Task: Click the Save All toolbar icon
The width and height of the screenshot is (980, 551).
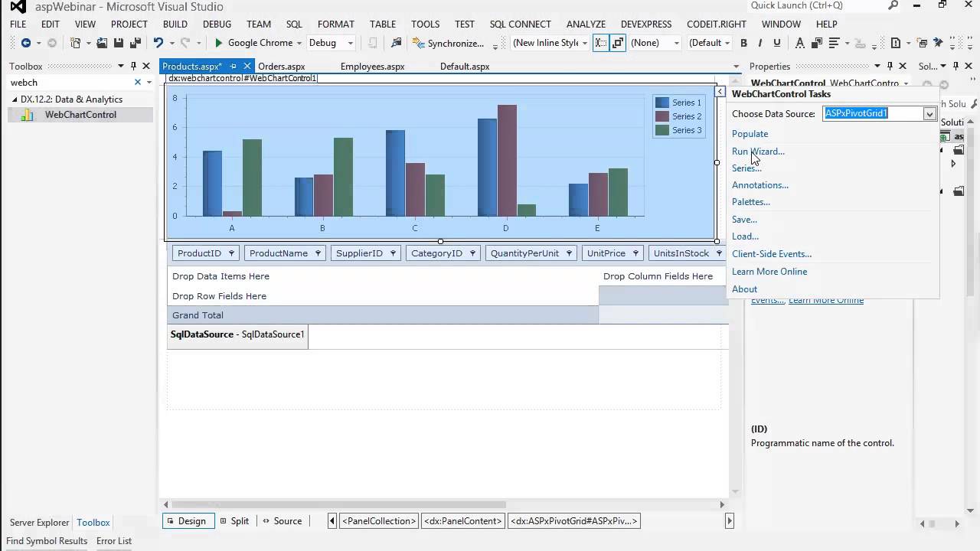Action: tap(136, 43)
